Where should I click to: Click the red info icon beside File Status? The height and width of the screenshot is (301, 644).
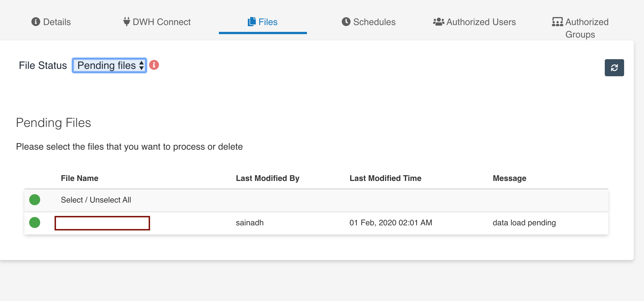coord(154,65)
